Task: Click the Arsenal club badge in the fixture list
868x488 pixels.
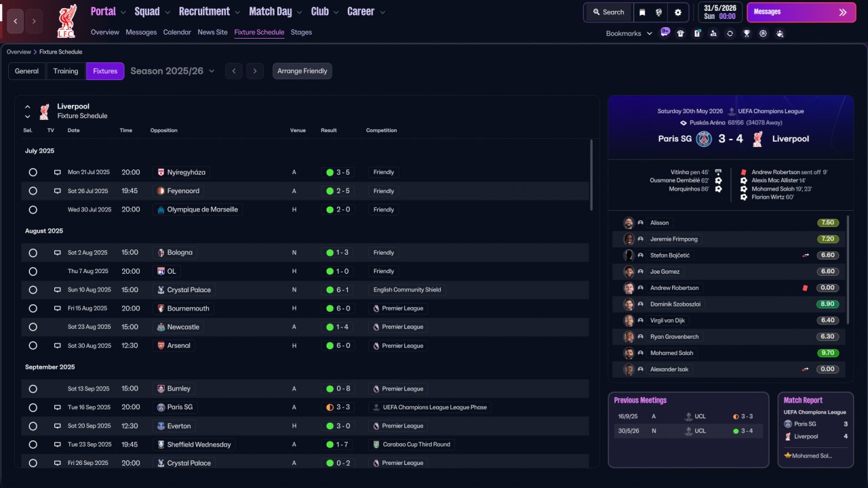Action: (x=161, y=346)
